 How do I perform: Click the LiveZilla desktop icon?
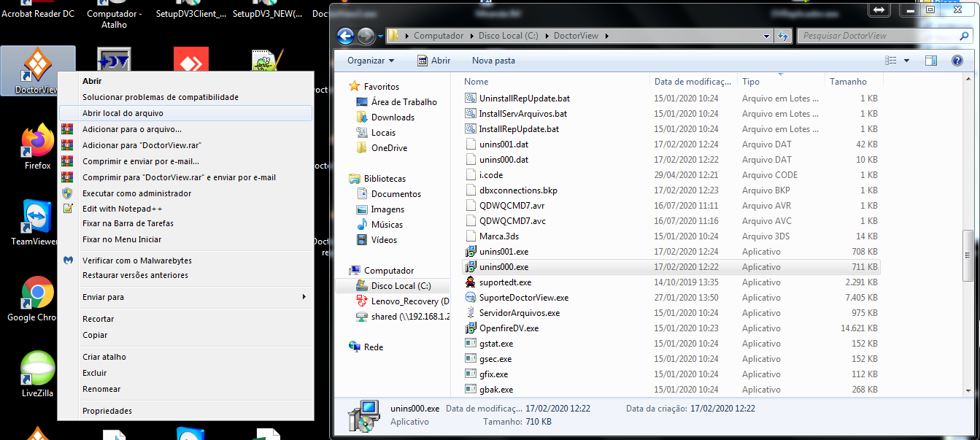point(37,369)
